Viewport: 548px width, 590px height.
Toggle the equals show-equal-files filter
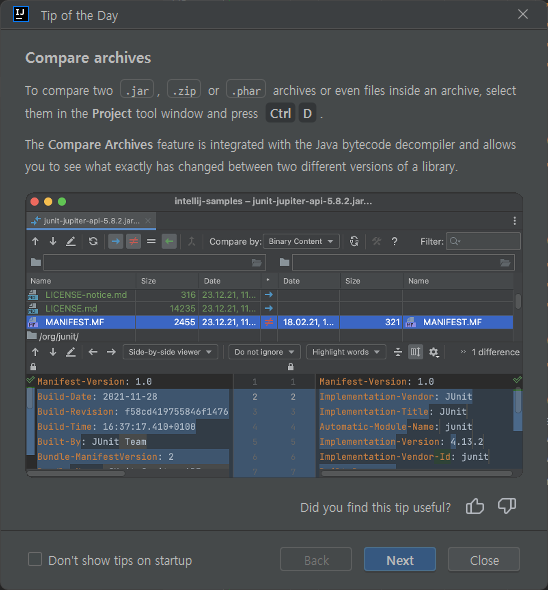151,242
